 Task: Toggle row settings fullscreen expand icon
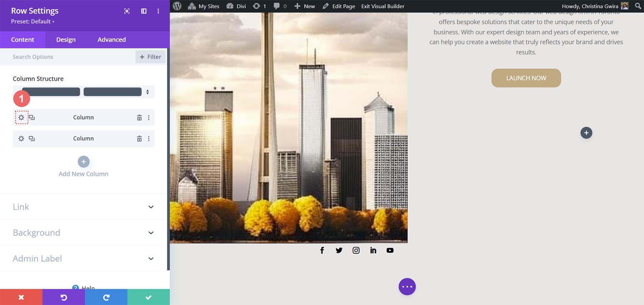pyautogui.click(x=127, y=11)
